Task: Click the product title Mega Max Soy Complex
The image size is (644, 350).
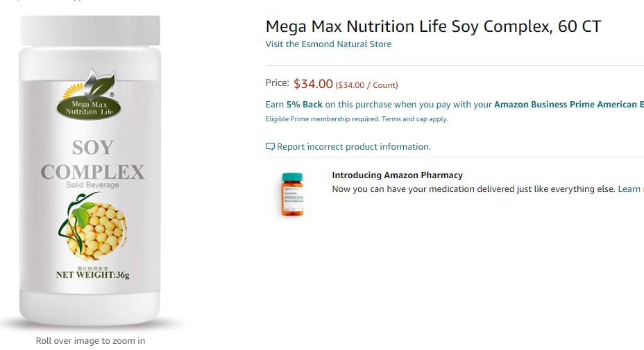Action: tap(433, 26)
